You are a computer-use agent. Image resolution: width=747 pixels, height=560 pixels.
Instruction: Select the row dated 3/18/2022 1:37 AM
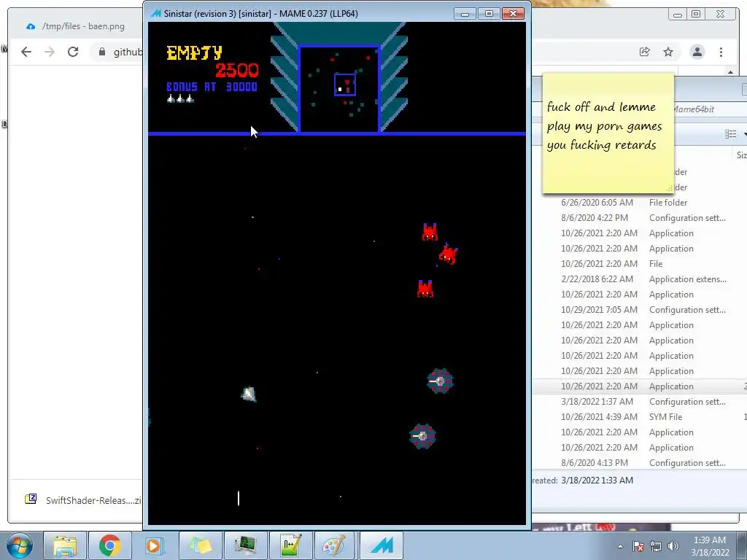pyautogui.click(x=640, y=402)
